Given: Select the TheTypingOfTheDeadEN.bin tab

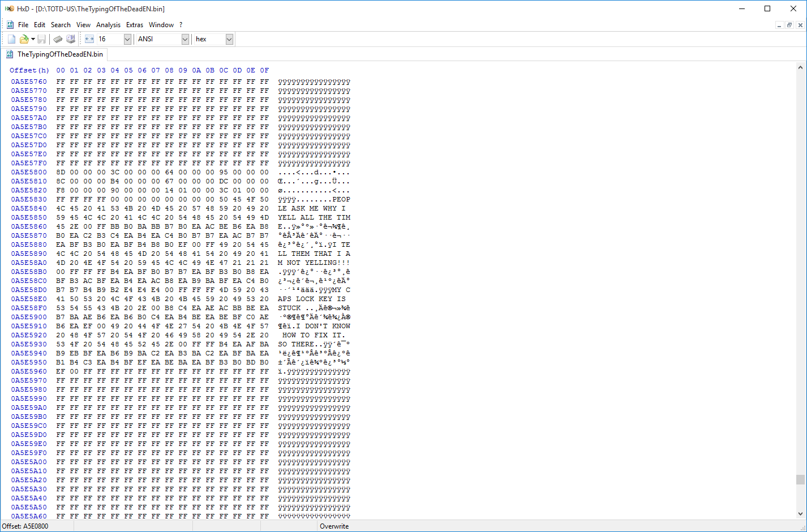Looking at the screenshot, I should click(55, 54).
